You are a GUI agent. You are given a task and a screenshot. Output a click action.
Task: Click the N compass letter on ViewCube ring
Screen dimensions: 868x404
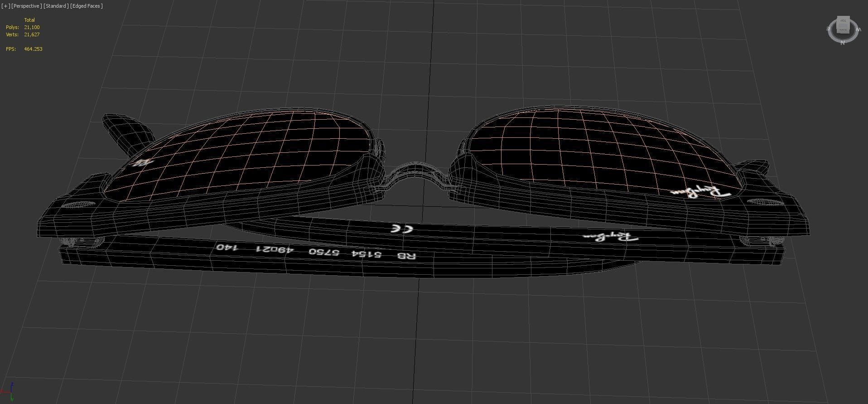pyautogui.click(x=843, y=43)
